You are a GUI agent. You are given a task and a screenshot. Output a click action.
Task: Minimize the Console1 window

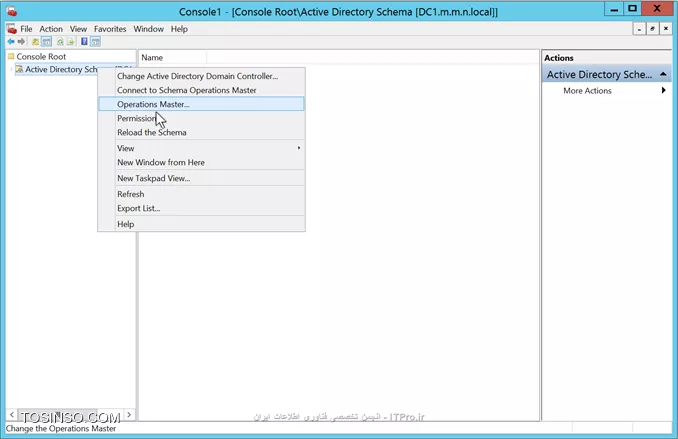click(x=614, y=9)
